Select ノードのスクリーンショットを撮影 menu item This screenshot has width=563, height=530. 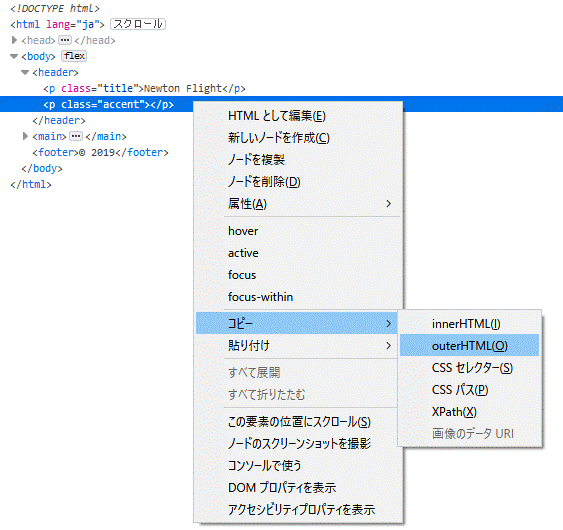pyautogui.click(x=298, y=444)
